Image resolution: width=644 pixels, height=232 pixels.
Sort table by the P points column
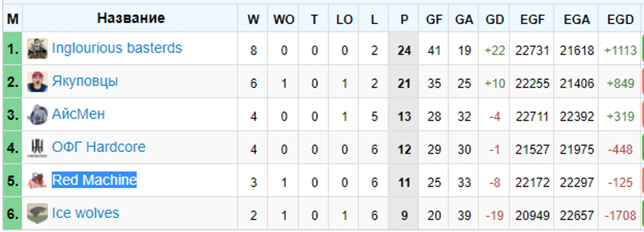point(404,19)
